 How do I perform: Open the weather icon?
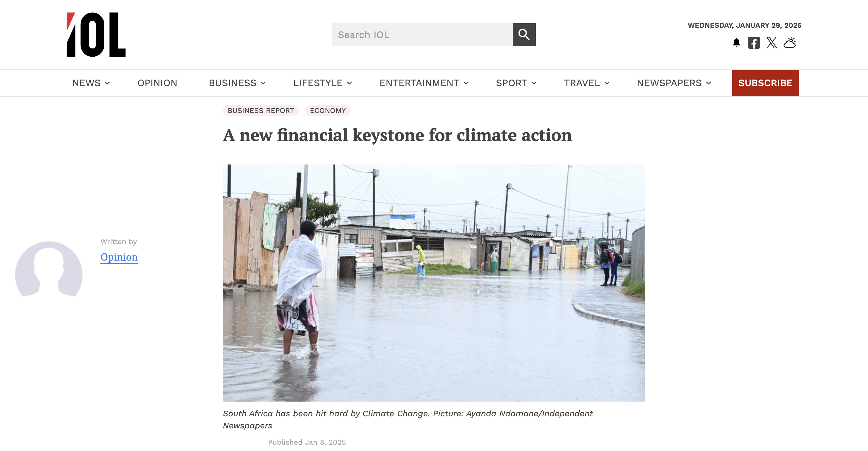click(x=790, y=43)
